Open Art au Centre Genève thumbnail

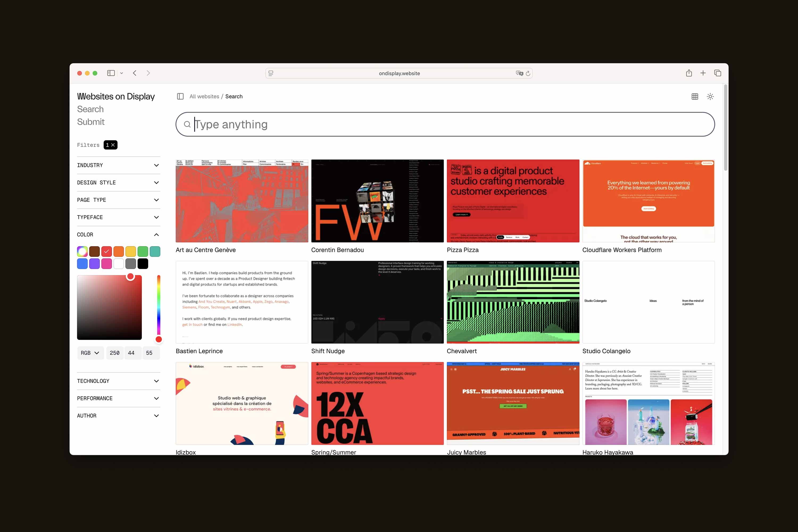[242, 201]
